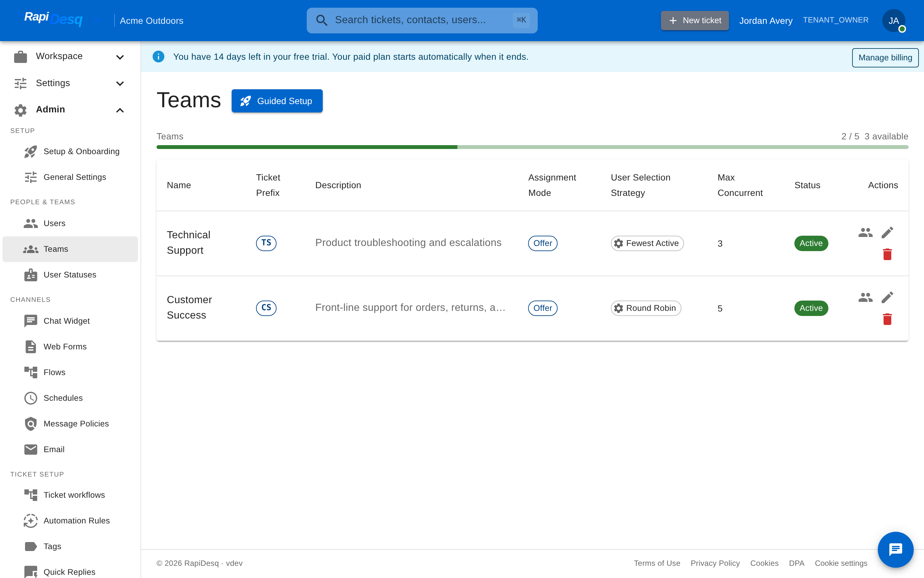Edit the Technical Support team

pyautogui.click(x=887, y=232)
